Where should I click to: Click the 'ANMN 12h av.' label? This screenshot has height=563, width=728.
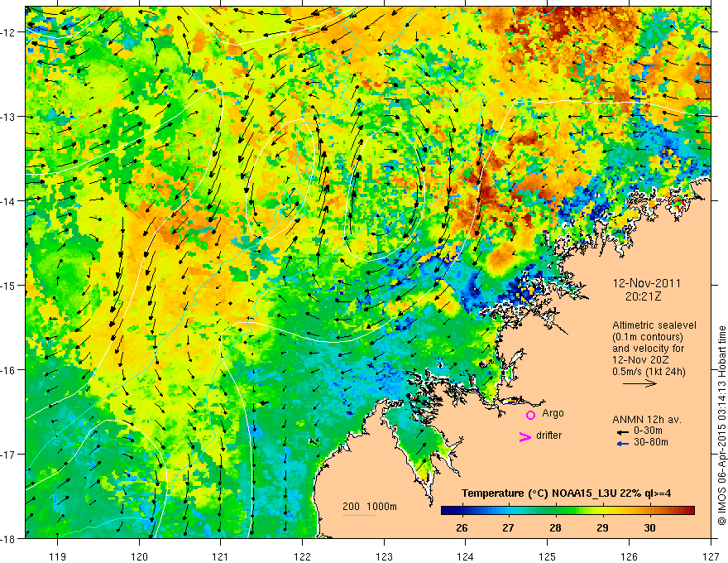pyautogui.click(x=647, y=420)
